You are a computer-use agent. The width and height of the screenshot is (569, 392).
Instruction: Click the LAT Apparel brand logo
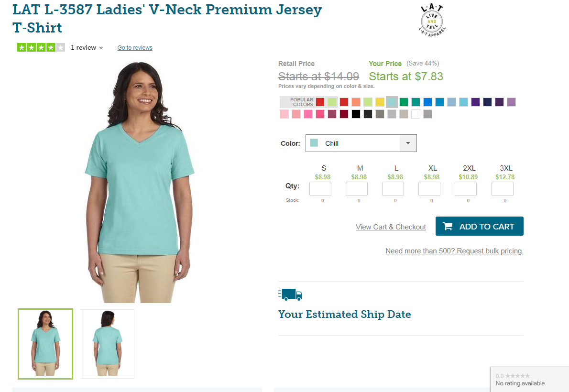432,21
